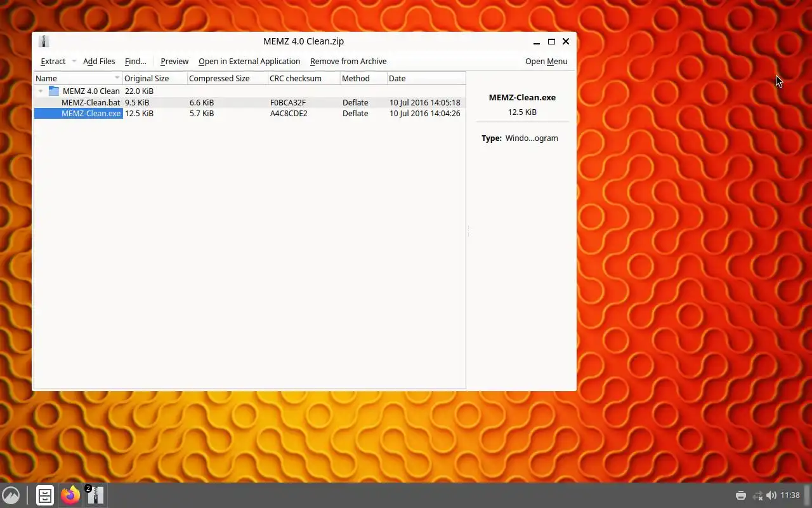Click the F0BCA32F checksum cell
Screen dimensions: 812x508
tap(288, 102)
